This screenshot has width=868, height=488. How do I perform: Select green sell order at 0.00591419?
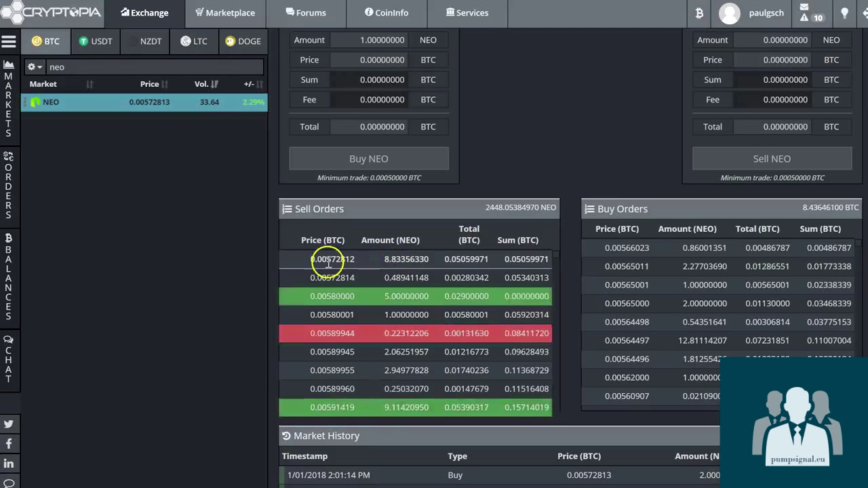pos(415,407)
